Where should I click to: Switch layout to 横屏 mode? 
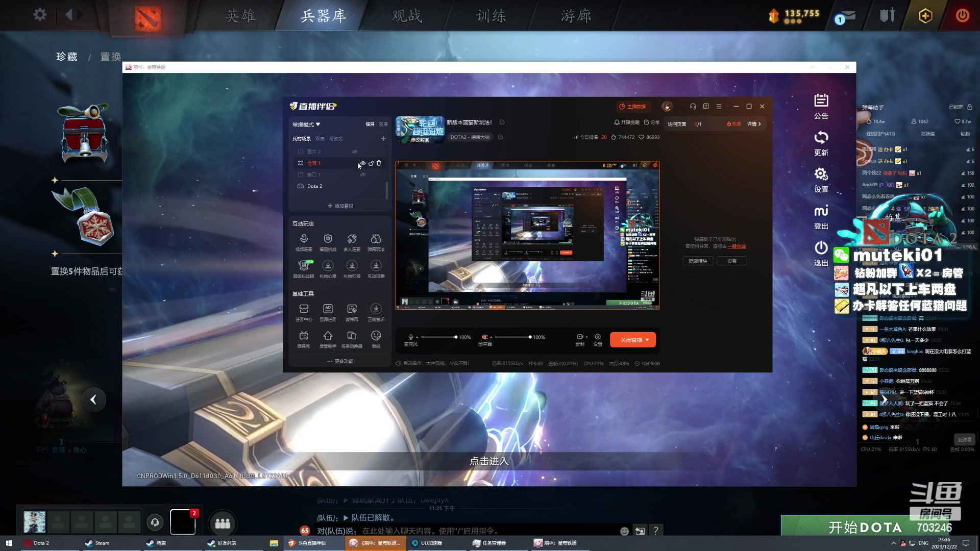370,124
